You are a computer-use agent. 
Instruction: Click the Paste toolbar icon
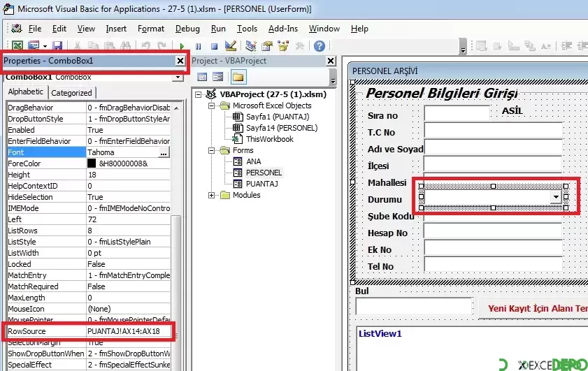(109, 45)
